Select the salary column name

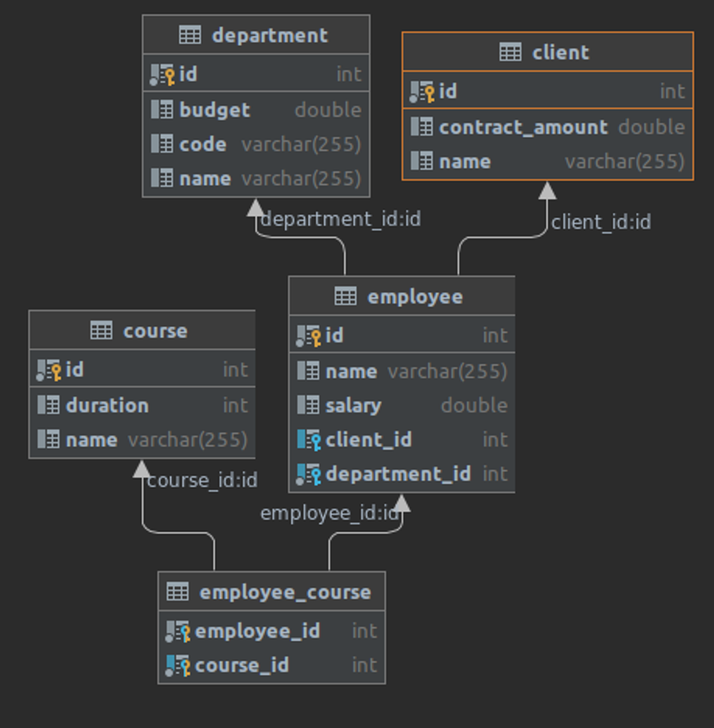tap(353, 406)
